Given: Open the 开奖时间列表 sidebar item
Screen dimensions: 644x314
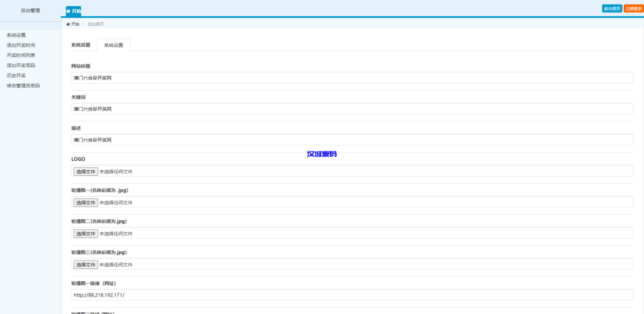Looking at the screenshot, I should click(21, 55).
